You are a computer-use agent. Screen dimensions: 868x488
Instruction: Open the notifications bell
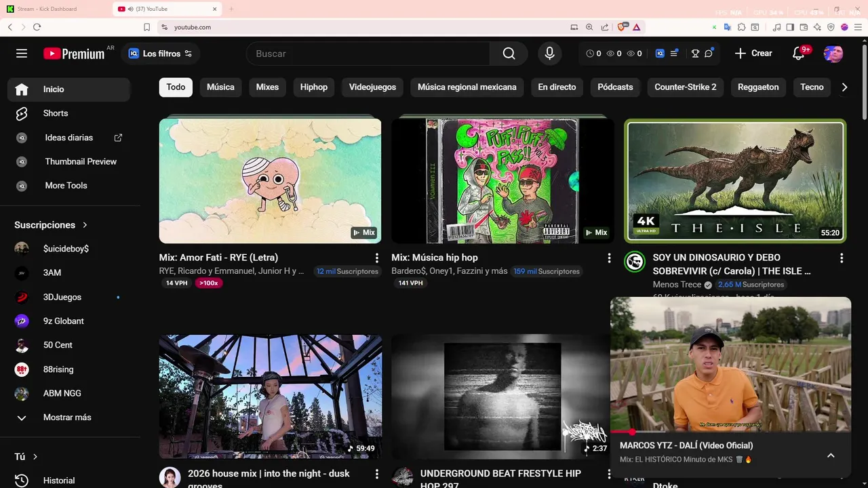pos(799,54)
